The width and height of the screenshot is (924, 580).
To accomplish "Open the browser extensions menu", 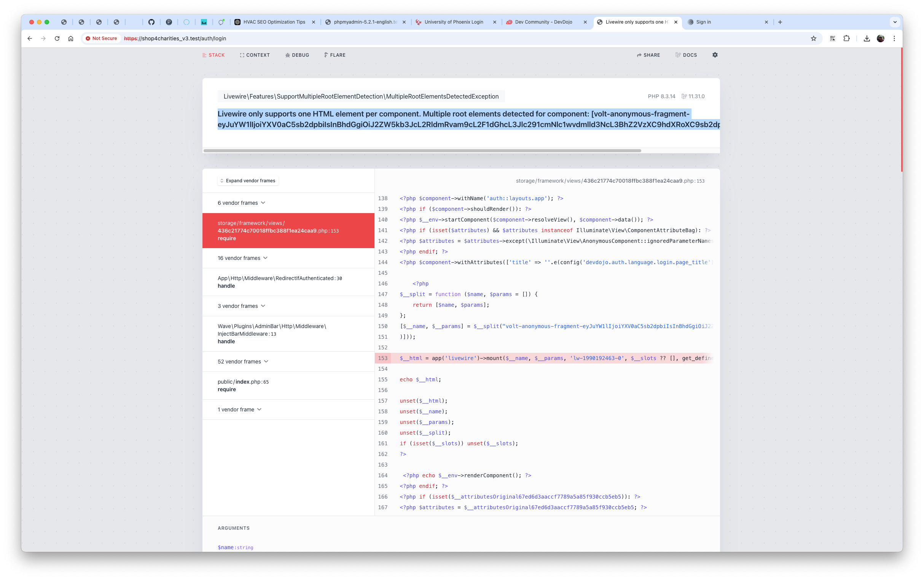I will 846,38.
